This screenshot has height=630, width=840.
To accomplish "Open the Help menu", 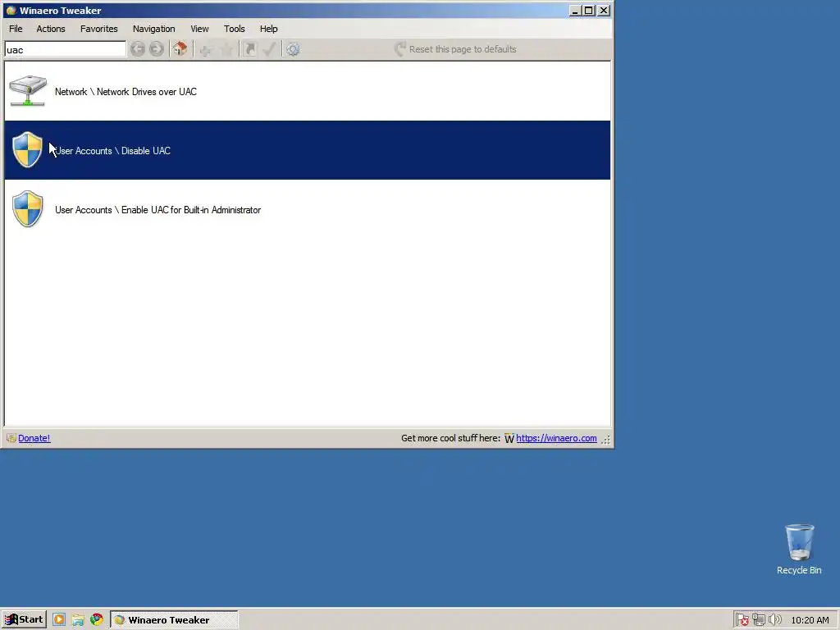I will tap(268, 29).
